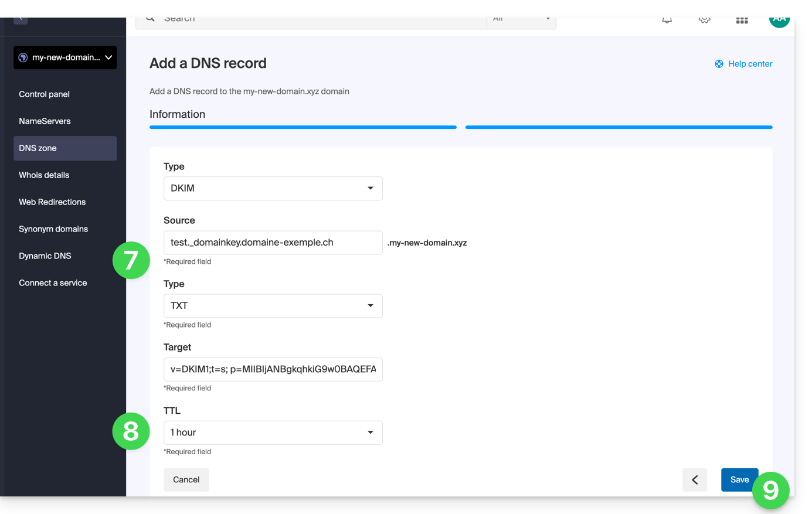Image resolution: width=812 pixels, height=514 pixels.
Task: Open Whois details section
Action: click(x=44, y=175)
